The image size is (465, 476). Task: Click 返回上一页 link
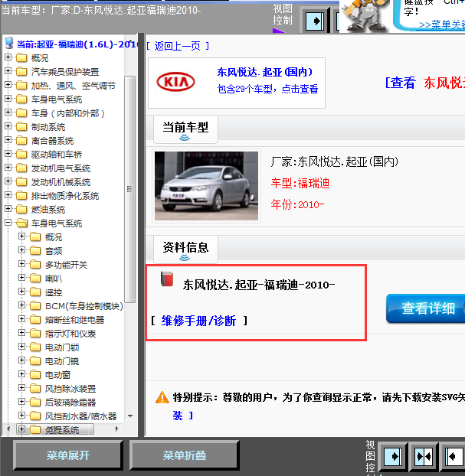tap(178, 46)
